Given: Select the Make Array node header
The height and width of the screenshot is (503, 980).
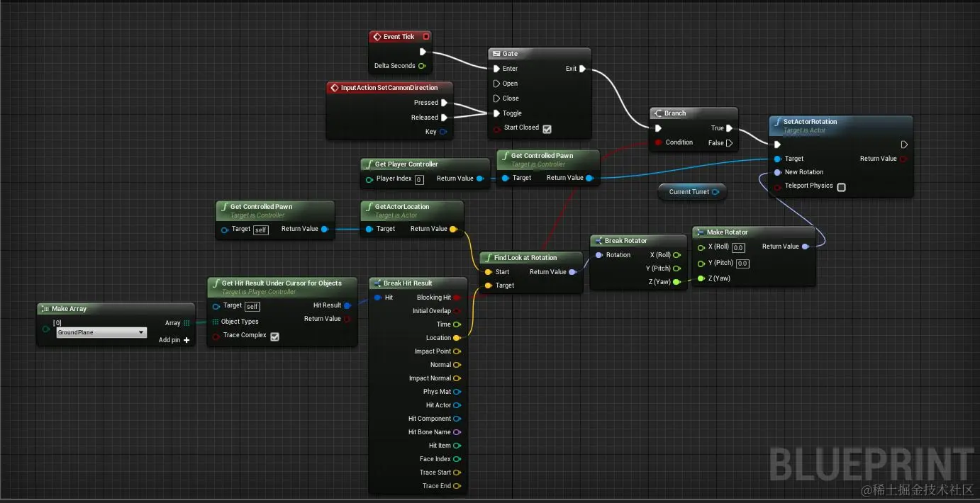Looking at the screenshot, I should (116, 309).
